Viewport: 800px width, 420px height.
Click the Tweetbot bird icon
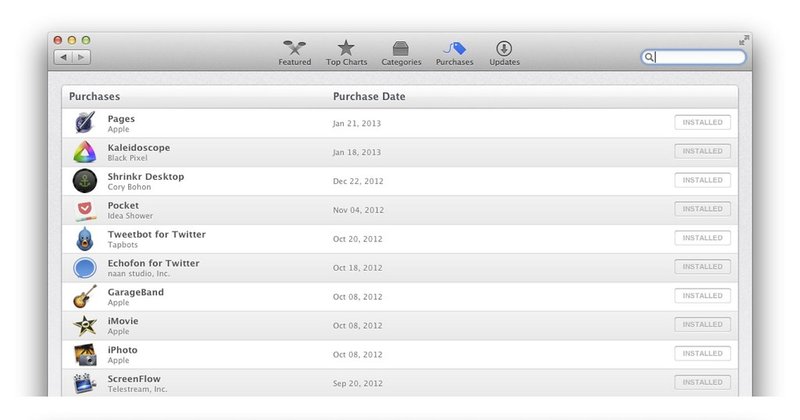pyautogui.click(x=85, y=239)
